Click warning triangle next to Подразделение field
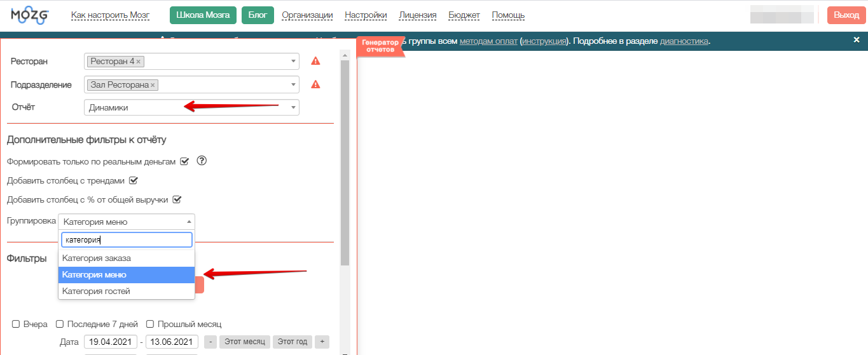Screen dimensions: 868x355 click(x=315, y=84)
